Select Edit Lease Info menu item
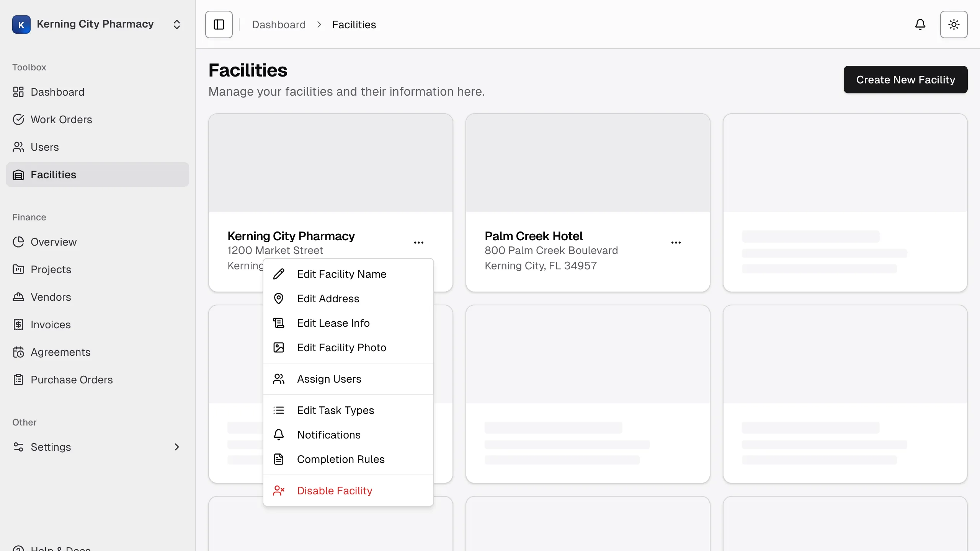The width and height of the screenshot is (980, 551). (348, 323)
